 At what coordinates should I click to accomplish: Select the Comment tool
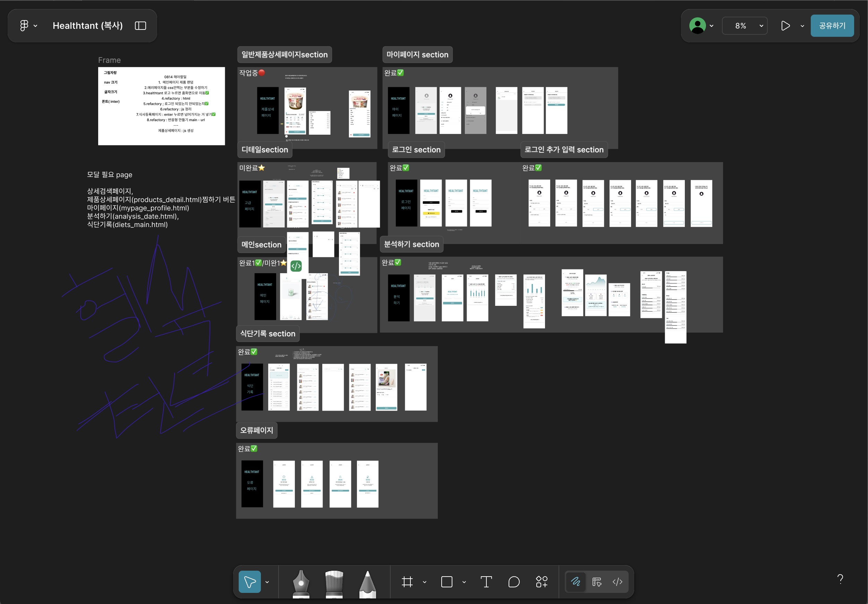pos(514,582)
